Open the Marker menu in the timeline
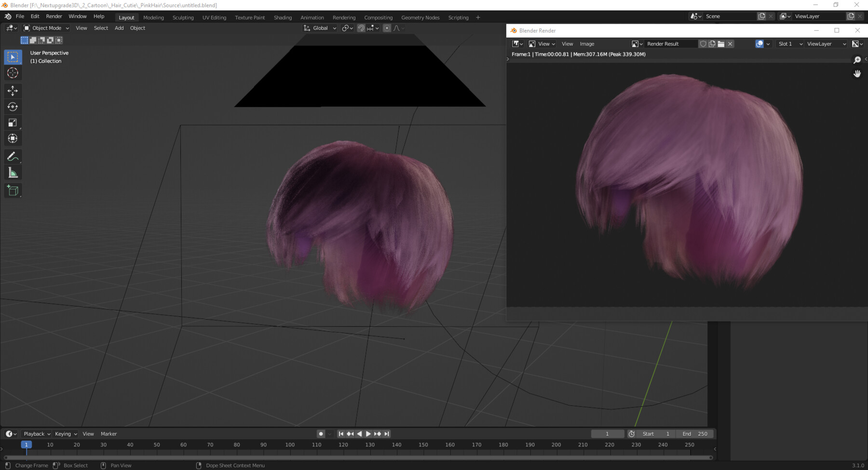 (x=108, y=434)
